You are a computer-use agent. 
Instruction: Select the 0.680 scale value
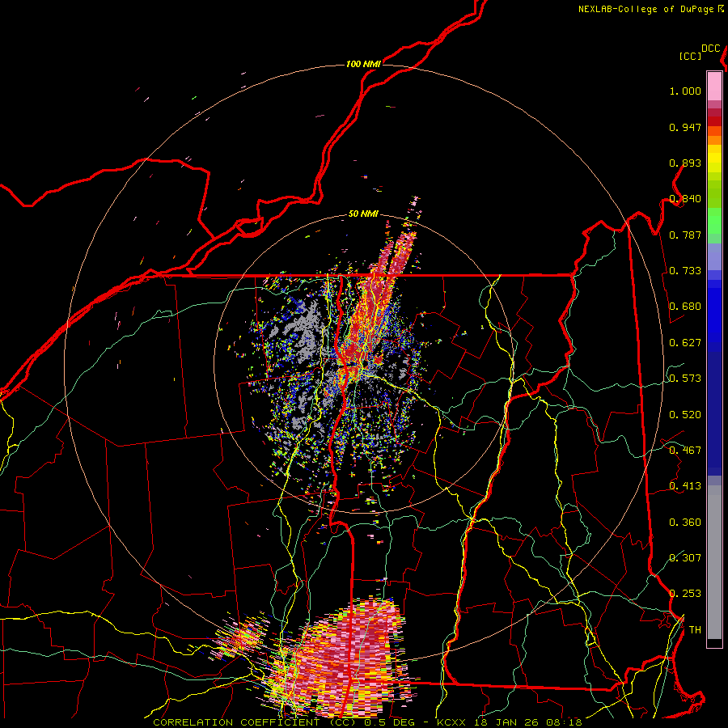point(685,307)
